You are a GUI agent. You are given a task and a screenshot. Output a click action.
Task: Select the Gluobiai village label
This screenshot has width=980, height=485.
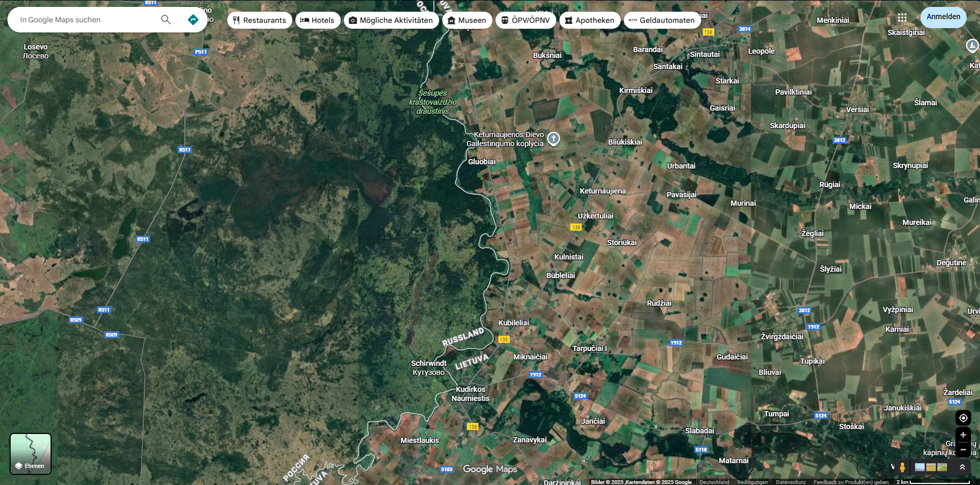click(x=482, y=162)
